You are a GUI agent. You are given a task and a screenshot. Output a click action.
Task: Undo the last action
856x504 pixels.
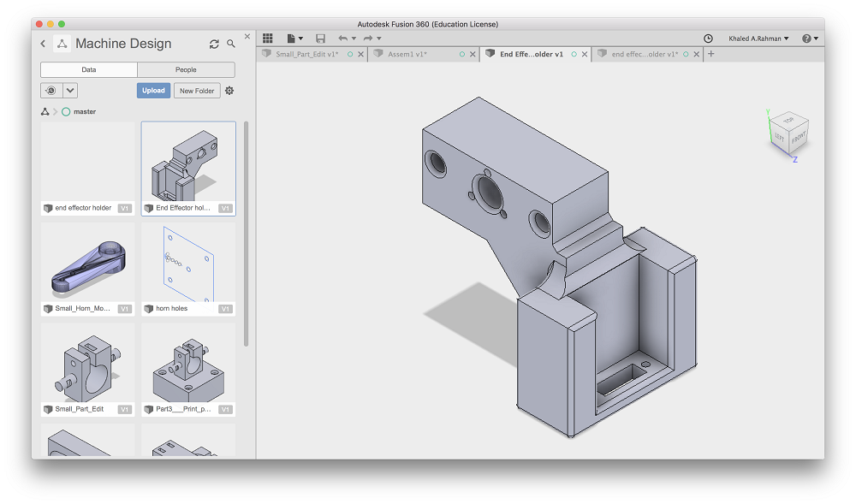tap(342, 39)
